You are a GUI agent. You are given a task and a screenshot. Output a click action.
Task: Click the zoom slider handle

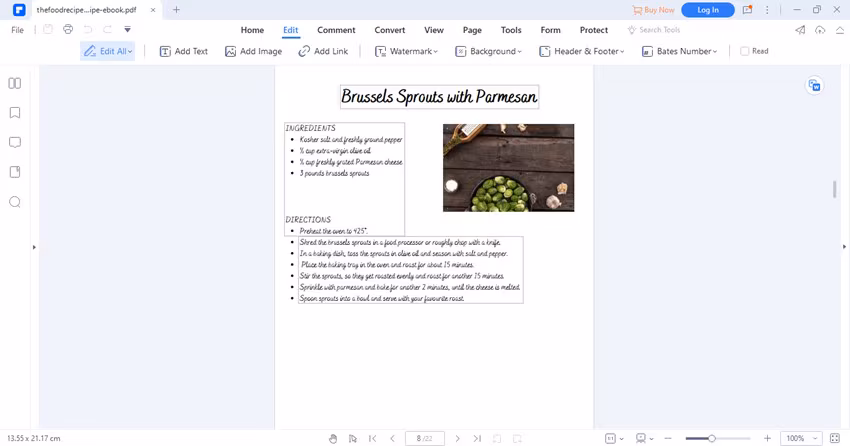pyautogui.click(x=711, y=438)
